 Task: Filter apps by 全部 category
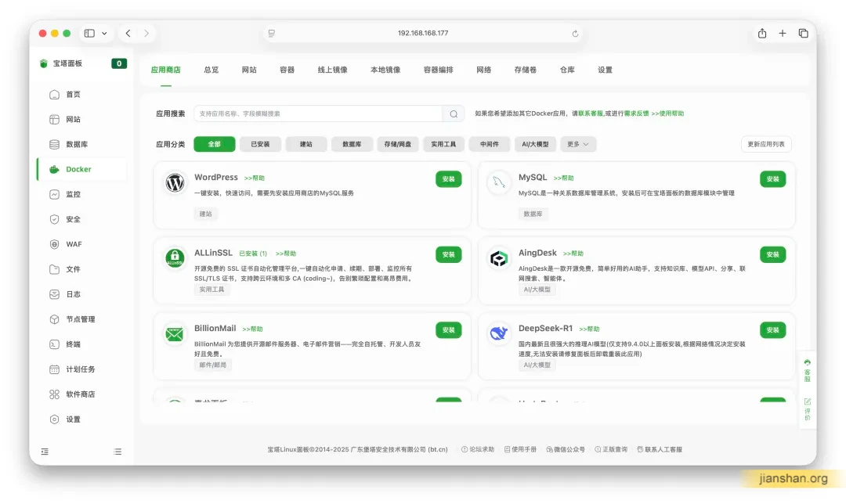214,144
